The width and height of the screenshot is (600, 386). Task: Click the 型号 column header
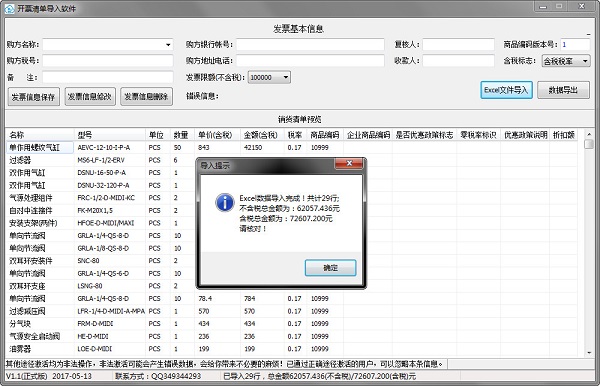coord(109,135)
